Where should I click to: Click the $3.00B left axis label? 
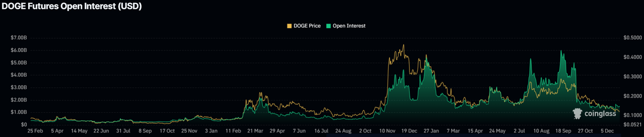click(x=19, y=88)
